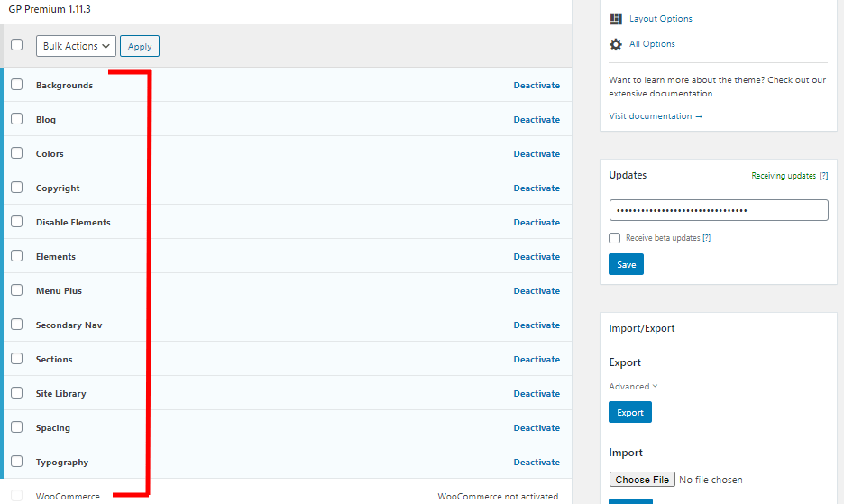Image resolution: width=844 pixels, height=504 pixels.
Task: Check the Secondary Nav module checkbox
Action: 17,325
